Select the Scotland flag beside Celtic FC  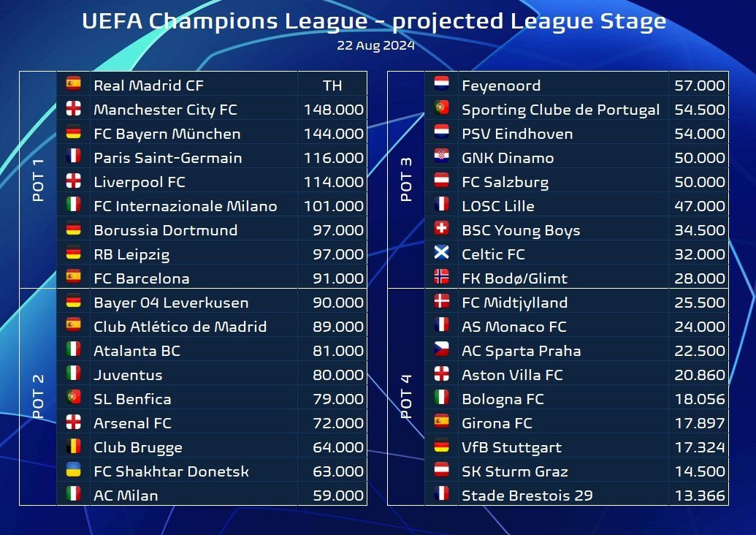(x=441, y=252)
